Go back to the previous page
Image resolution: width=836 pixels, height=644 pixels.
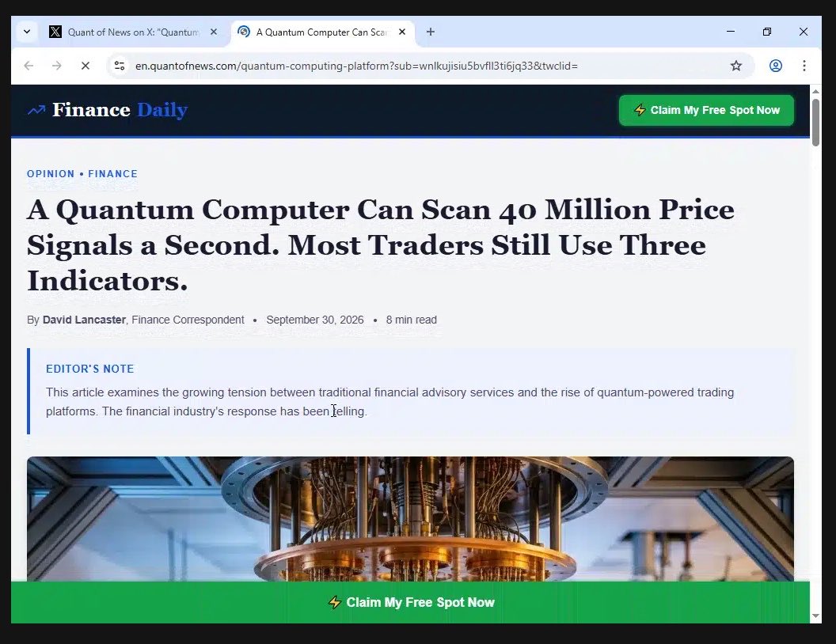click(x=28, y=66)
